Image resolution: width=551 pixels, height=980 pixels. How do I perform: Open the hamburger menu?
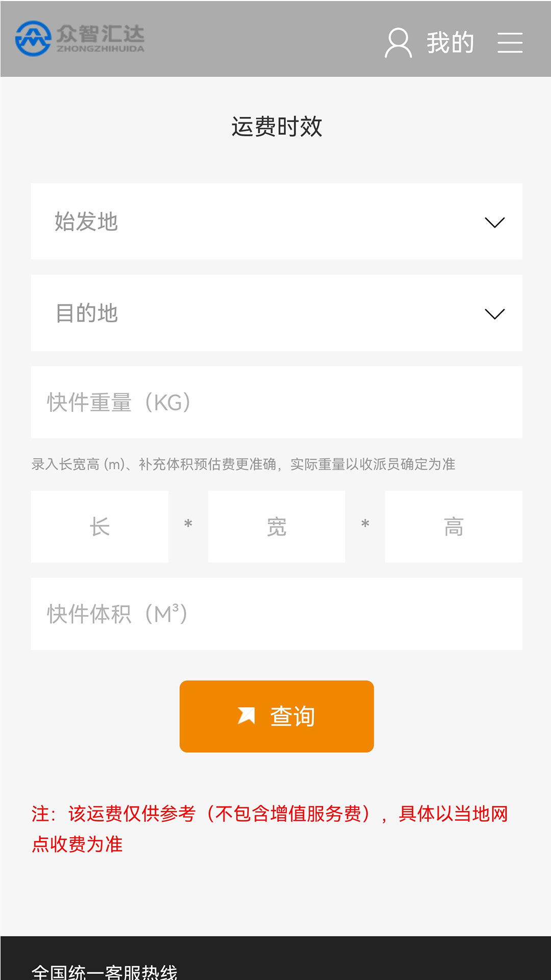510,43
